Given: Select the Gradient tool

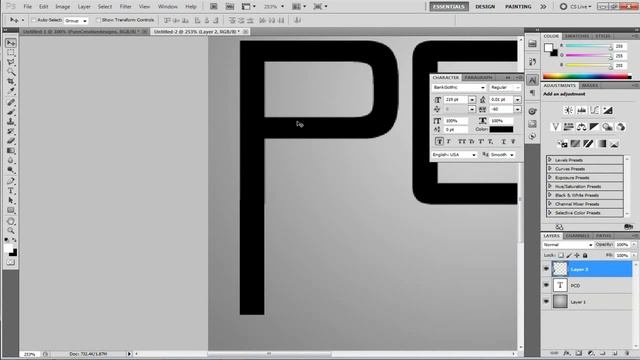Looking at the screenshot, I should click(x=11, y=151).
